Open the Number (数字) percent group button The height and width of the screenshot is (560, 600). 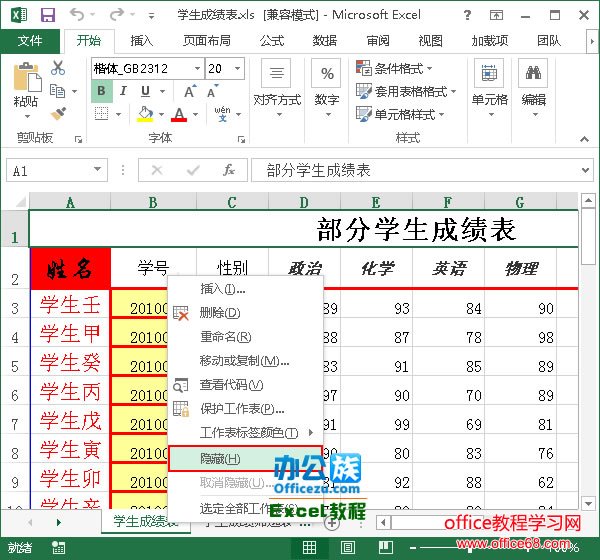[x=327, y=88]
